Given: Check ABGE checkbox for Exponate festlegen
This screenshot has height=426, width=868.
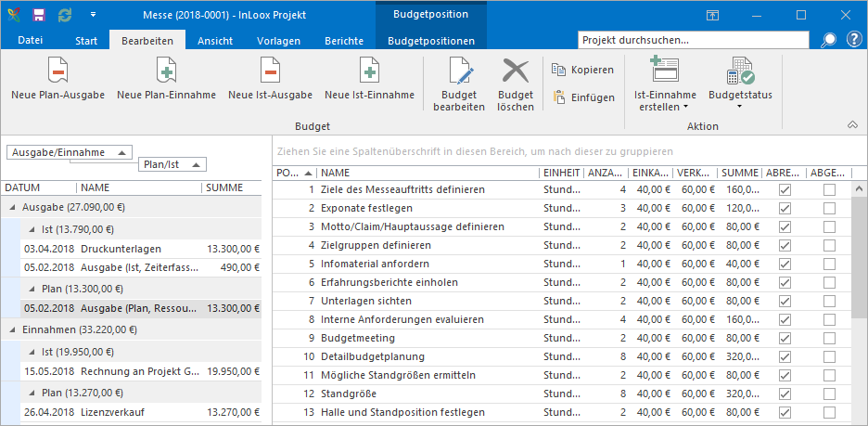Looking at the screenshot, I should 829,208.
